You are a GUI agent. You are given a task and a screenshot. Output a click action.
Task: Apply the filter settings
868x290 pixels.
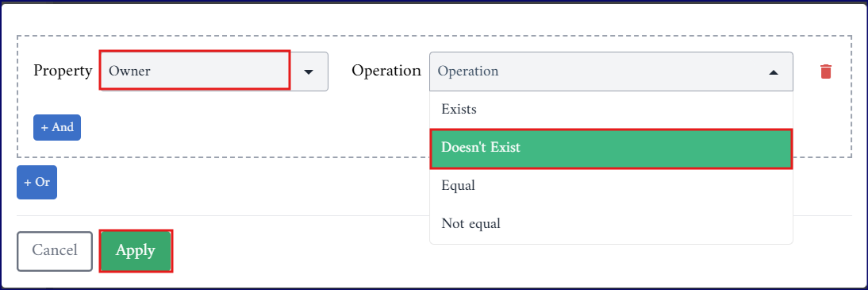[136, 251]
